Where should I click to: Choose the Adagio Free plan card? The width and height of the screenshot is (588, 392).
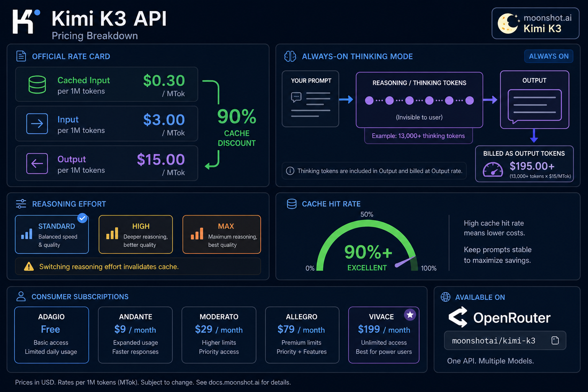click(52, 335)
